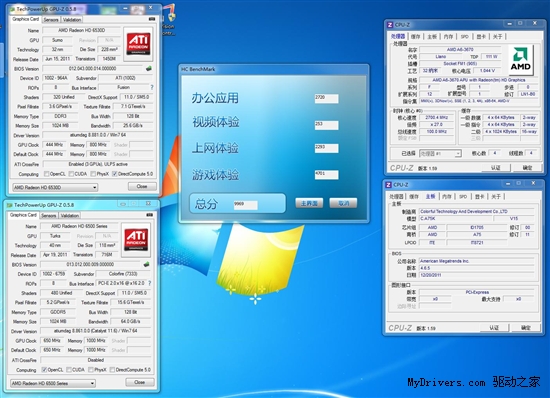Image resolution: width=550 pixels, height=398 pixels.
Task: Open the AMD Radeon HD 6530D card selector dropdown
Action: click(55, 188)
